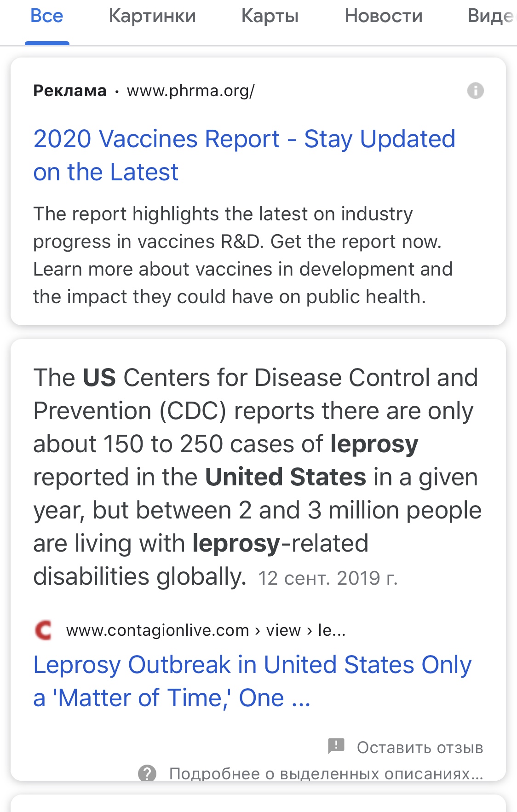Click the question mark help icon
Image resolution: width=517 pixels, height=812 pixels.
pos(147,773)
